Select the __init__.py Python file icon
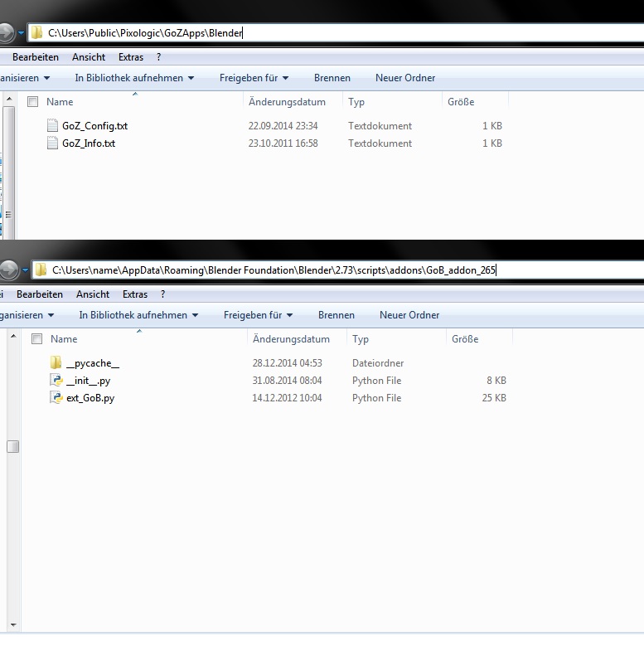Viewport: 644px width, 651px height. coord(56,381)
